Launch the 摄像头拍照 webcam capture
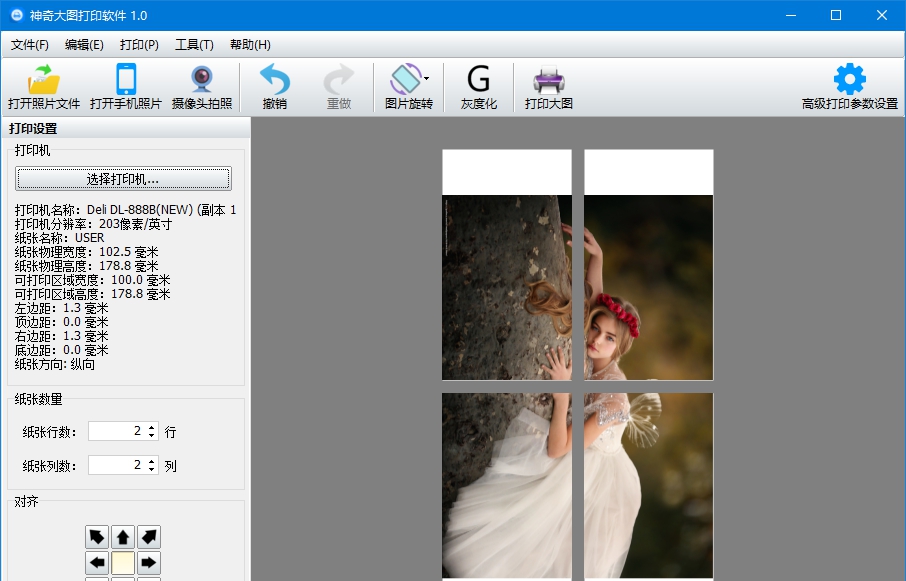This screenshot has height=581, width=906. (202, 80)
